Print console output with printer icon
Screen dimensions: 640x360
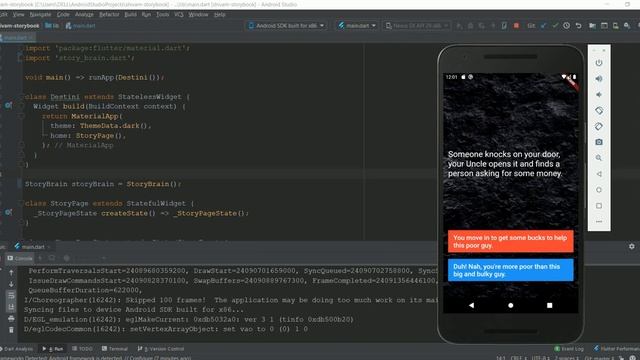tap(11, 318)
